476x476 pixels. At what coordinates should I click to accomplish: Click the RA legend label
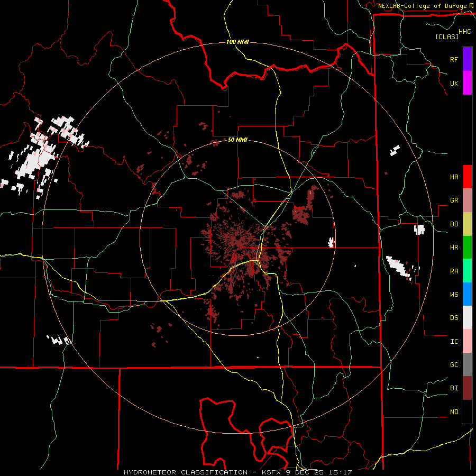click(x=454, y=271)
